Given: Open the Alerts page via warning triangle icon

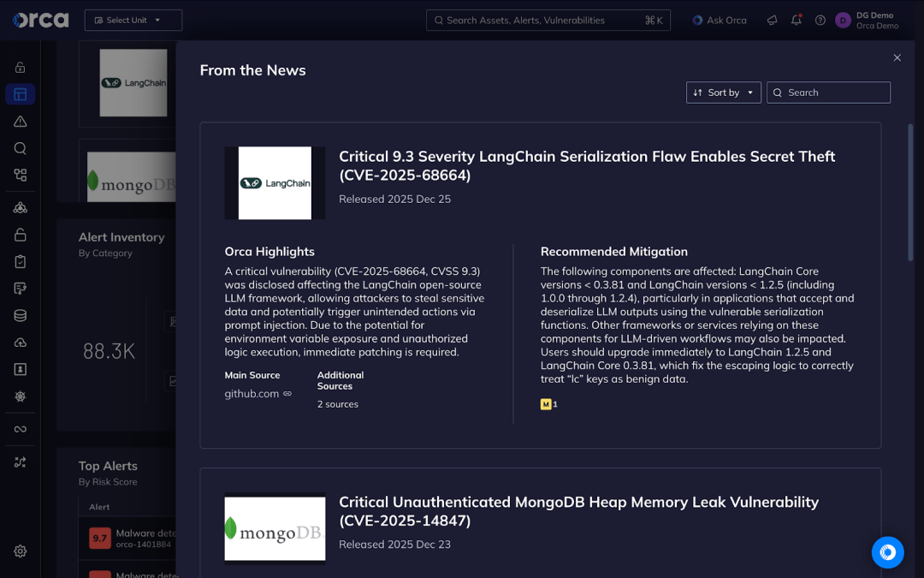Looking at the screenshot, I should (x=20, y=121).
